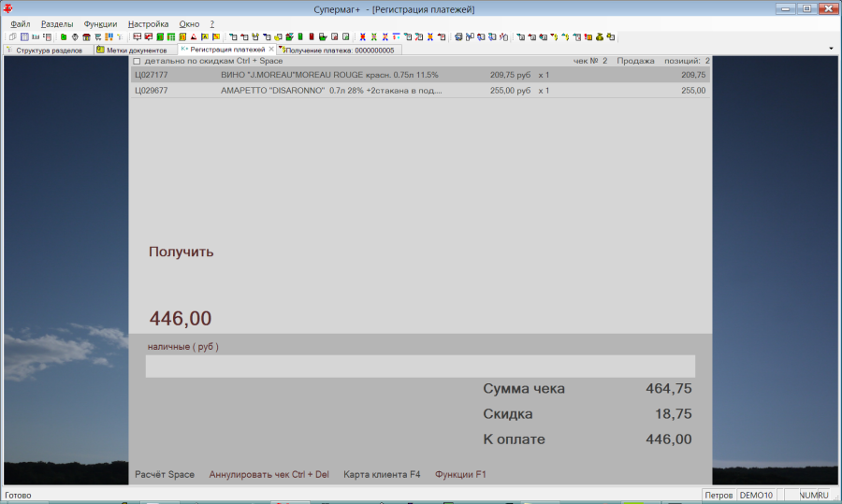Click the tree structure toolbar icon
Image resolution: width=842 pixels, height=504 pixels.
[120, 37]
